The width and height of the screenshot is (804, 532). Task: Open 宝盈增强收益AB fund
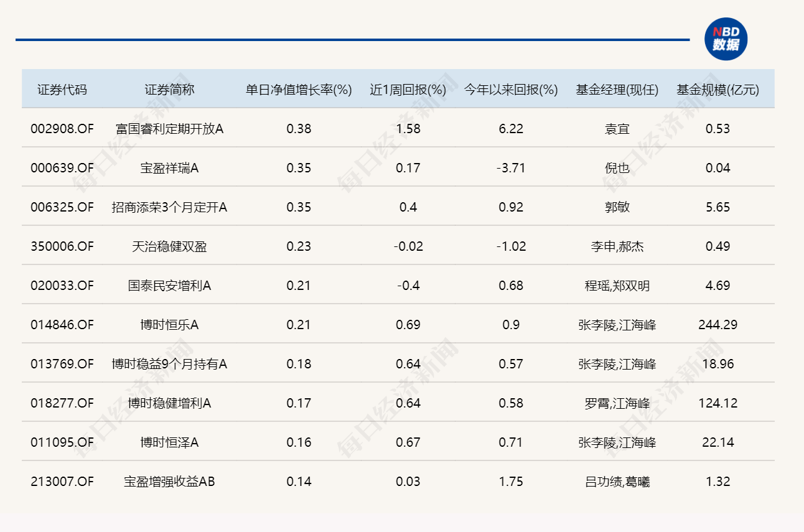click(x=169, y=482)
